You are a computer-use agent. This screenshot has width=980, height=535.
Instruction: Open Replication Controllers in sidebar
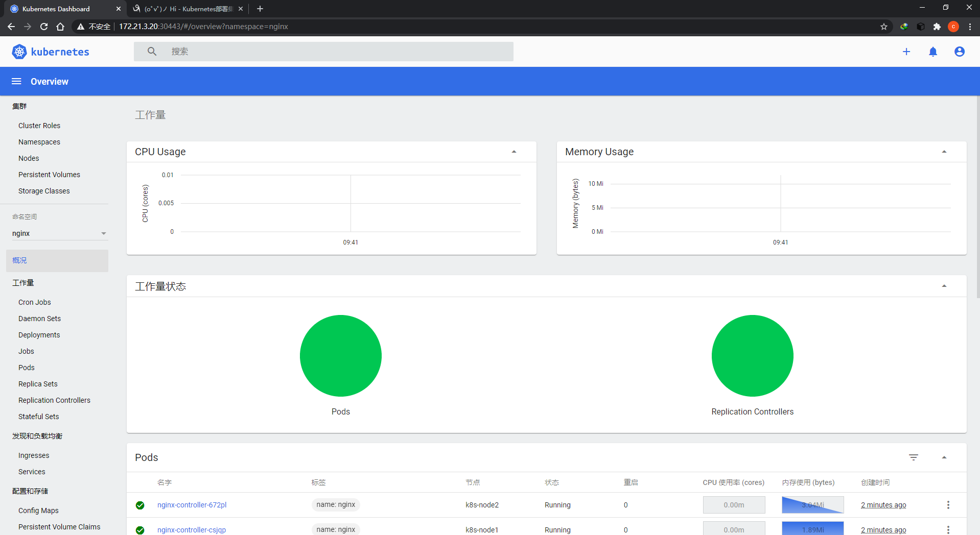pyautogui.click(x=54, y=400)
